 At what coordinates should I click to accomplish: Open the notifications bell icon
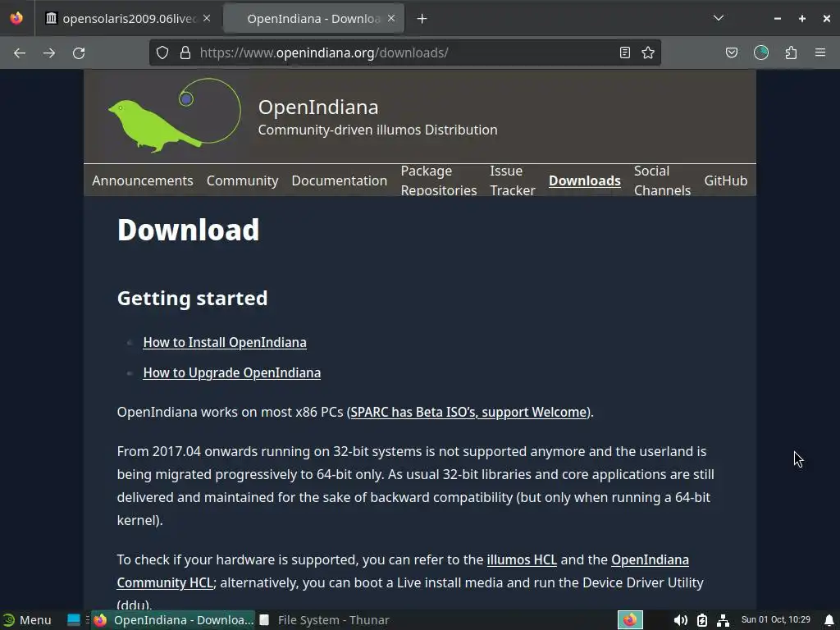829,620
